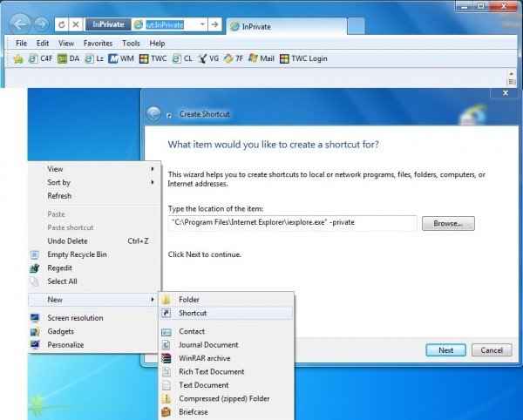Create a new Text Document
The width and height of the screenshot is (523, 420).
point(227,385)
